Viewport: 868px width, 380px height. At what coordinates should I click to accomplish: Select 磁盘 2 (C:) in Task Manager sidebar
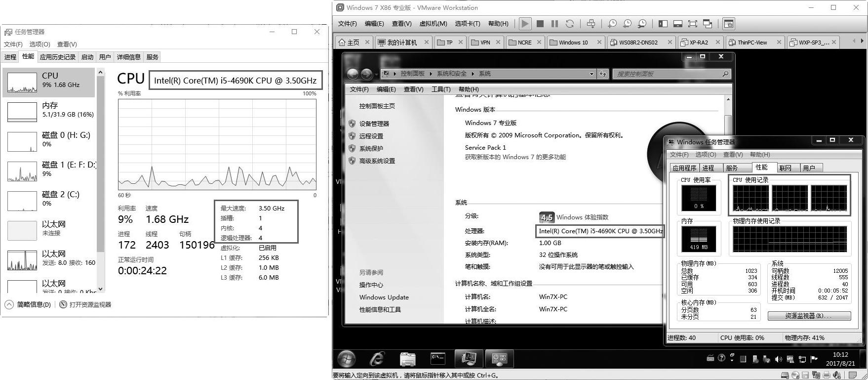point(49,200)
